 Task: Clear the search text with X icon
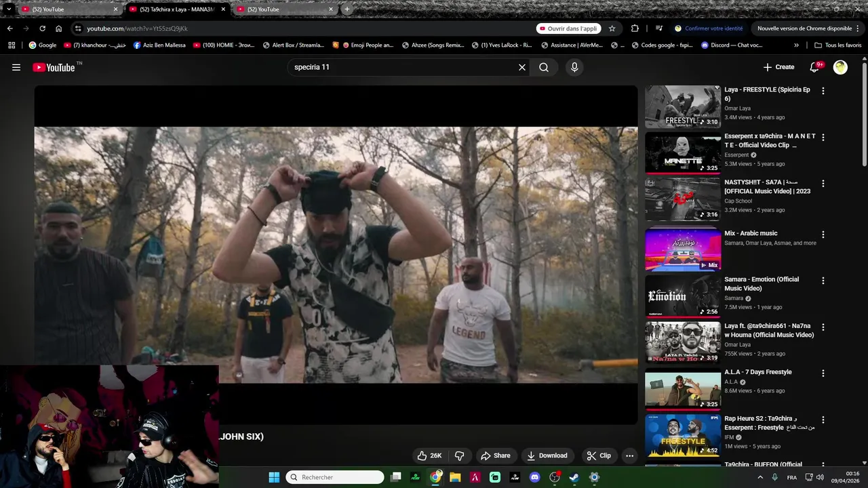point(522,67)
